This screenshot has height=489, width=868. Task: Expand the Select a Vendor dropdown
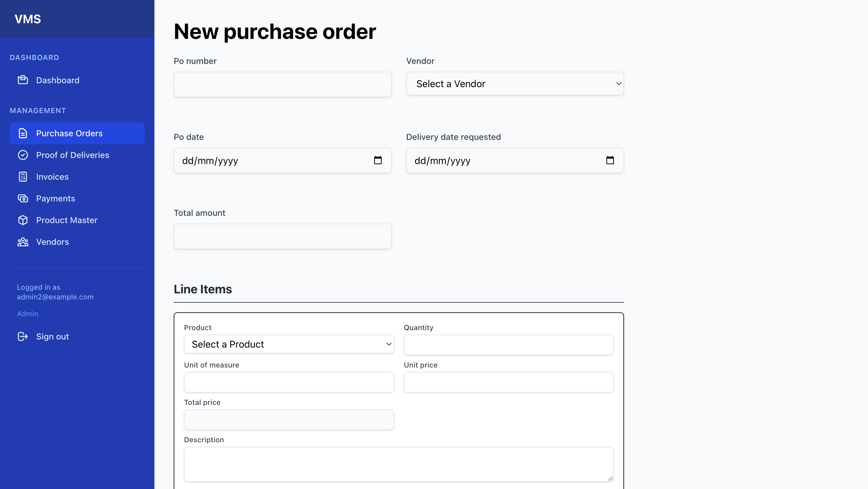515,84
